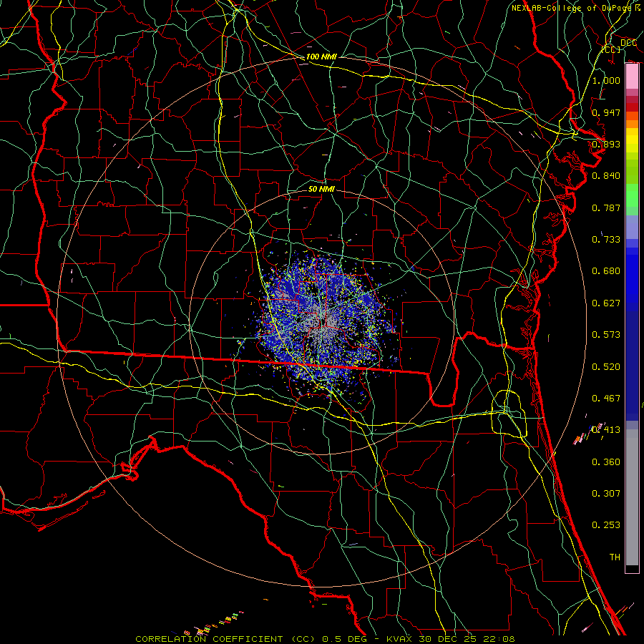This screenshot has height=644, width=644.
Task: Click the 0.680 value on the color scale
Action: tap(606, 271)
